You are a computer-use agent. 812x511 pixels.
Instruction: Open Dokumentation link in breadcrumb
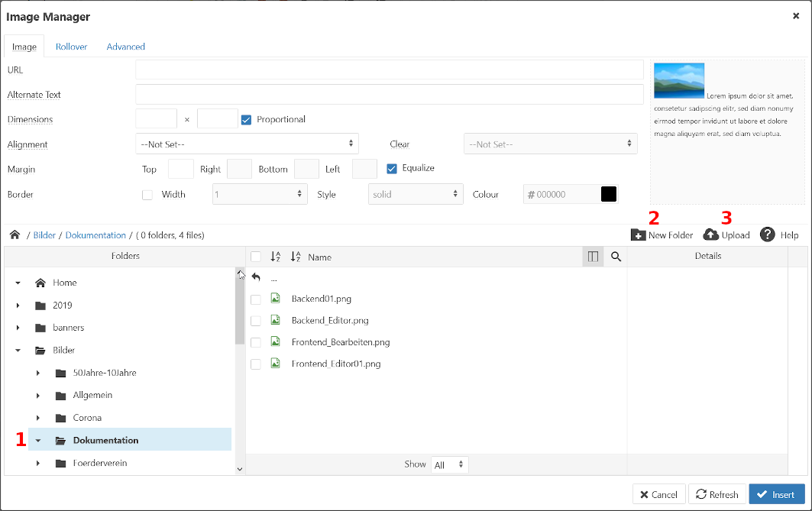(95, 235)
